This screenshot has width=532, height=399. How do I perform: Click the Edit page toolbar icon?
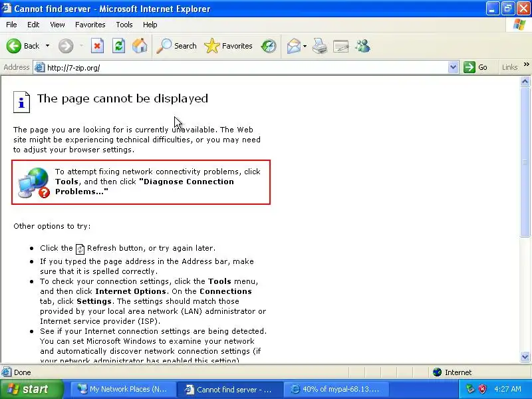(x=341, y=46)
